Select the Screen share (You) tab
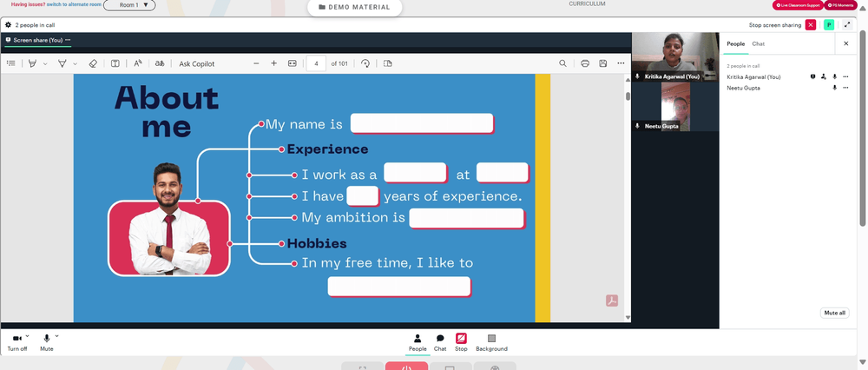The image size is (868, 370). [x=37, y=40]
